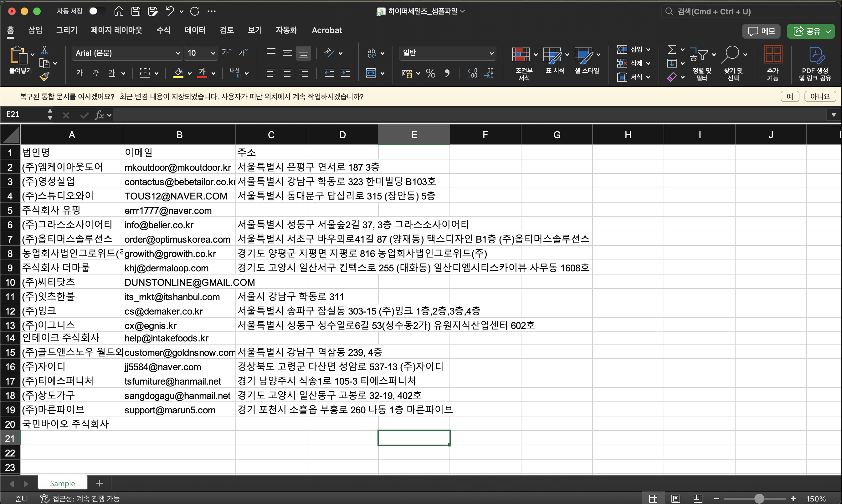The width and height of the screenshot is (842, 504).
Task: Toggle center horizontal text alignment
Action: [x=287, y=73]
